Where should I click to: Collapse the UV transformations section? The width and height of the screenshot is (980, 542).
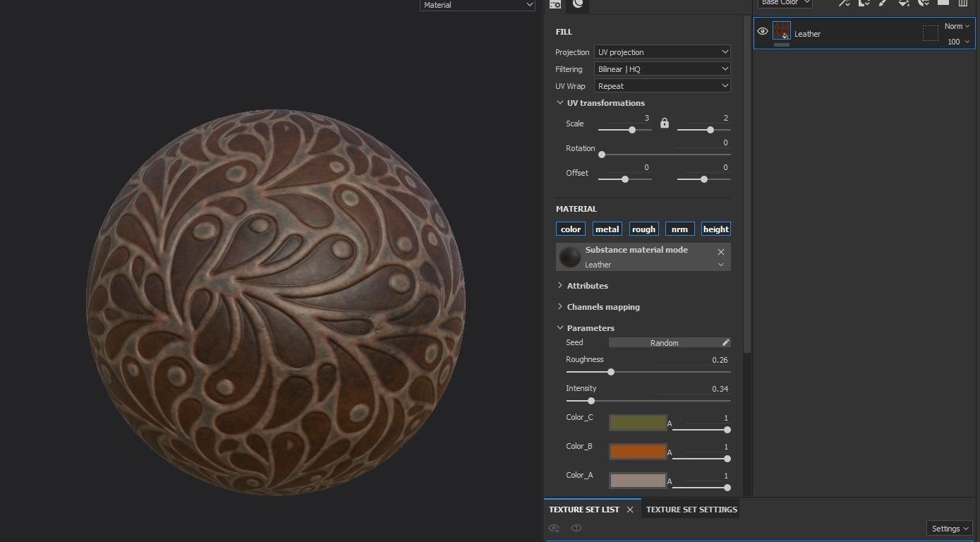559,103
